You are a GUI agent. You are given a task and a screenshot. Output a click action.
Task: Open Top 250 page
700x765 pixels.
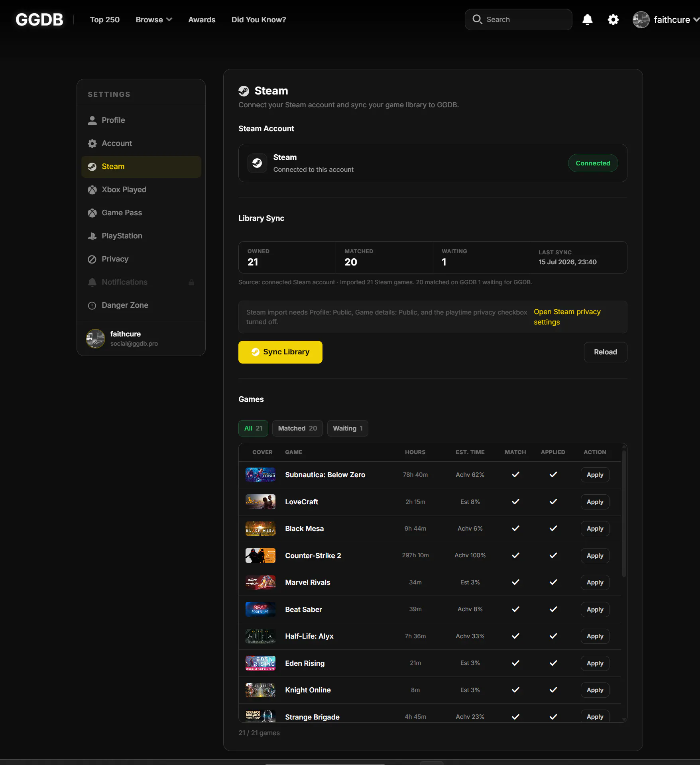[x=104, y=20]
